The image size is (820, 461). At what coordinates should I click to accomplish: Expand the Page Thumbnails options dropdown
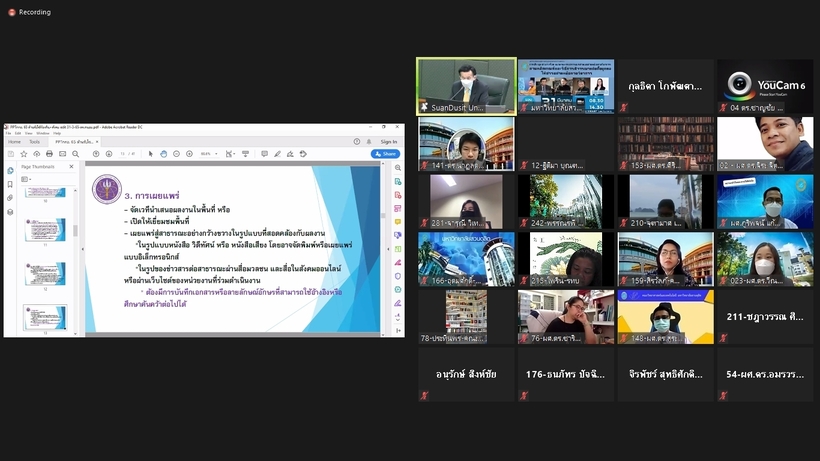(29, 177)
